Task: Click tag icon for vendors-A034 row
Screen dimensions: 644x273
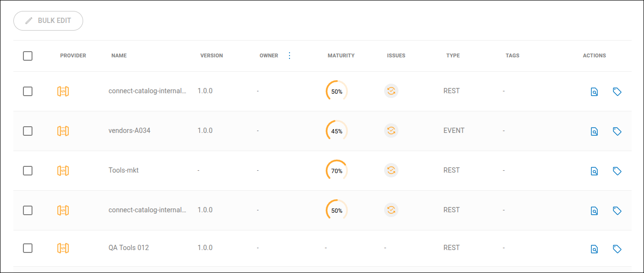Action: point(617,131)
